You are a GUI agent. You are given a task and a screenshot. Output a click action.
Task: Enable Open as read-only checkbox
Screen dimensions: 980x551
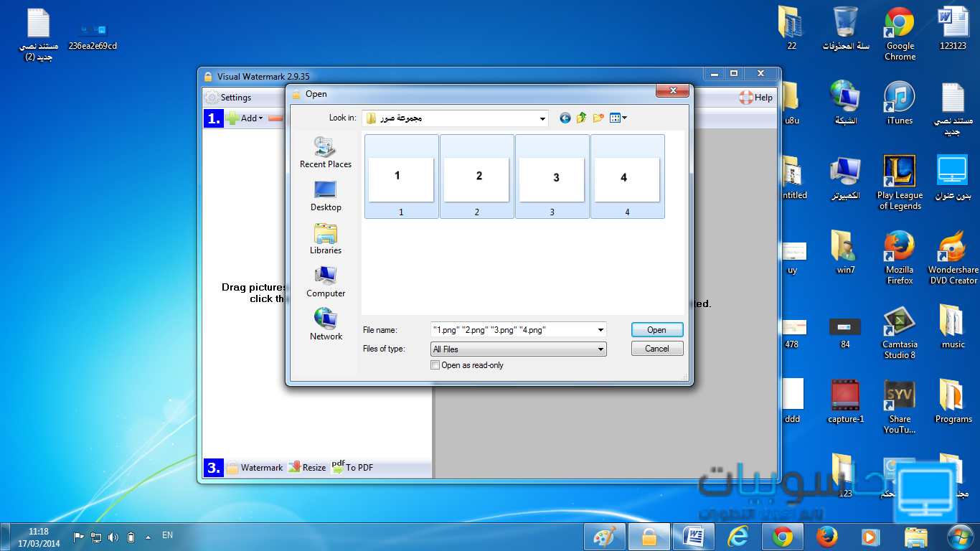(435, 365)
